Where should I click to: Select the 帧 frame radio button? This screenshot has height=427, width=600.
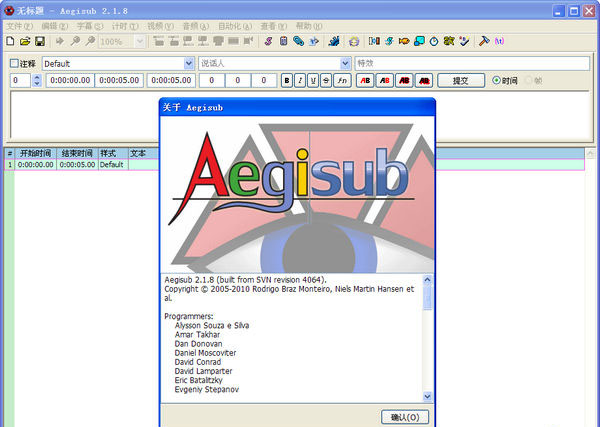pyautogui.click(x=526, y=80)
